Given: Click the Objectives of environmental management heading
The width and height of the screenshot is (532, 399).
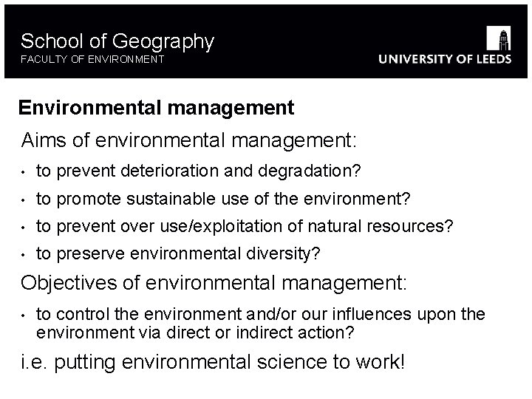Looking at the screenshot, I should 214,282.
